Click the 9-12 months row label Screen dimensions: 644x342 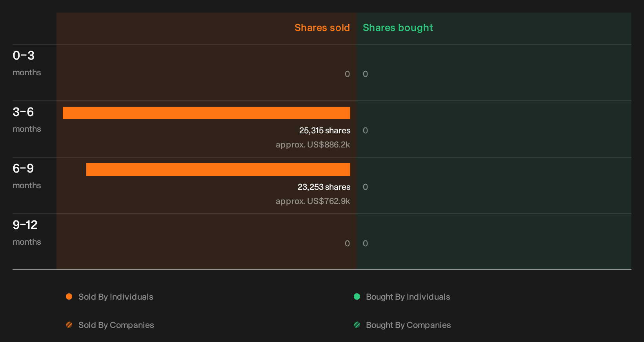coord(27,233)
